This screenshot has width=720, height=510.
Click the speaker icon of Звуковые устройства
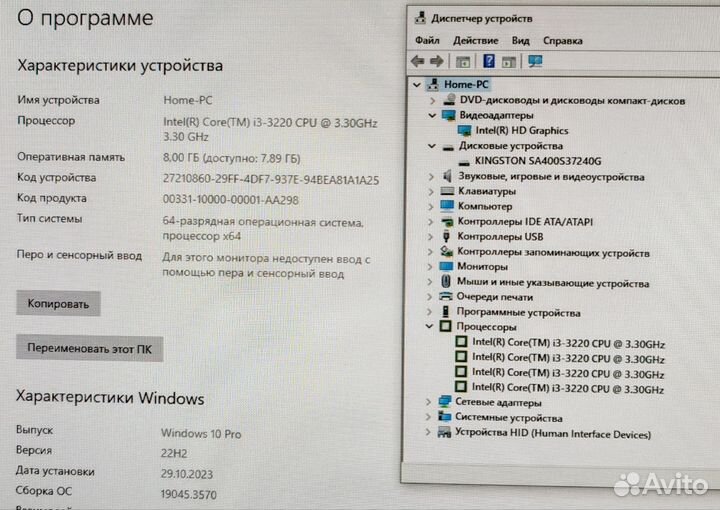coord(447,176)
